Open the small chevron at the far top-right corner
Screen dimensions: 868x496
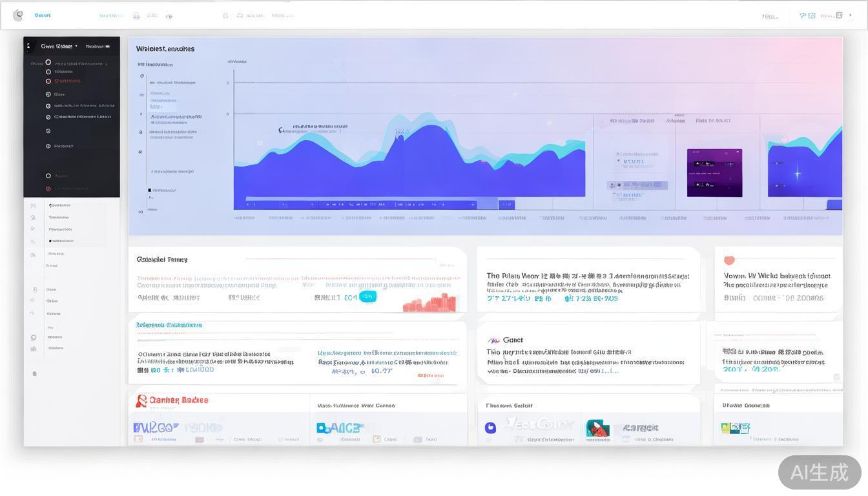(851, 14)
